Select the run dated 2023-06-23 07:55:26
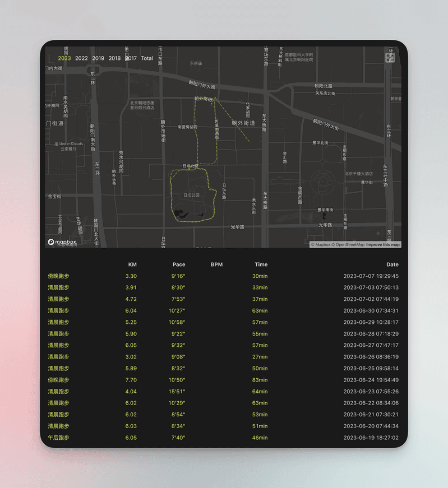 pos(223,392)
